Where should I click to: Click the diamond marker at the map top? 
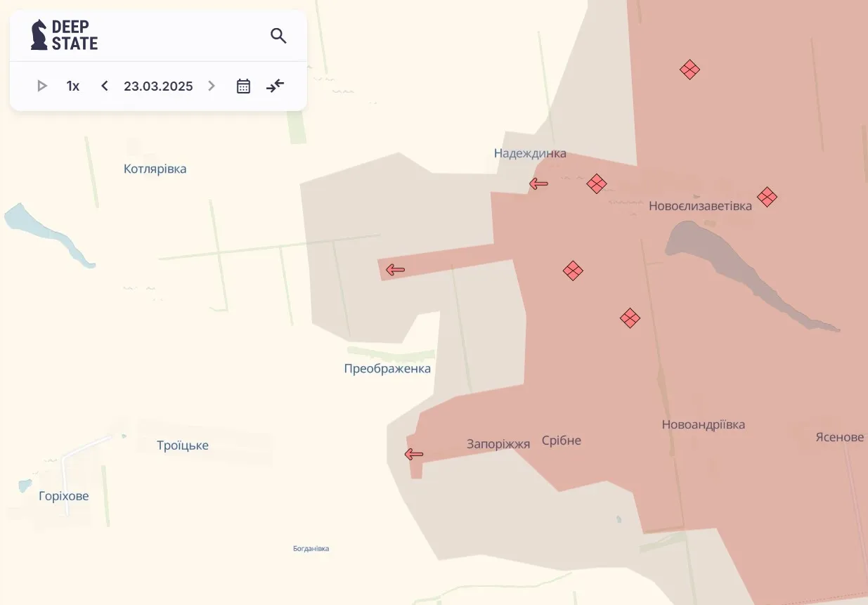coord(689,70)
